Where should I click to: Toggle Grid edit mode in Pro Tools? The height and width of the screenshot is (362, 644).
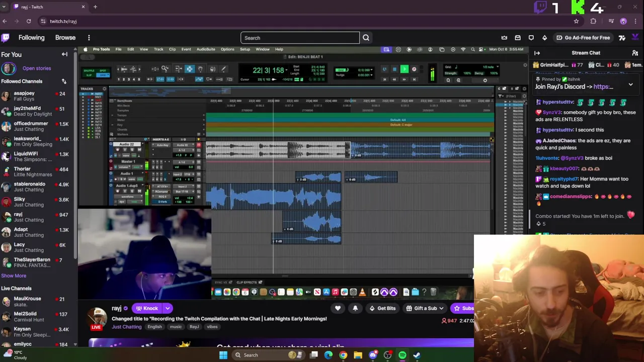[x=103, y=75]
